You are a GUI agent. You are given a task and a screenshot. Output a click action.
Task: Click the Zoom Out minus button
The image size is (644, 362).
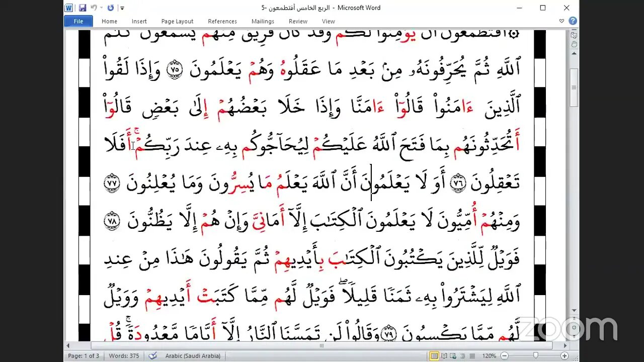pyautogui.click(x=504, y=356)
